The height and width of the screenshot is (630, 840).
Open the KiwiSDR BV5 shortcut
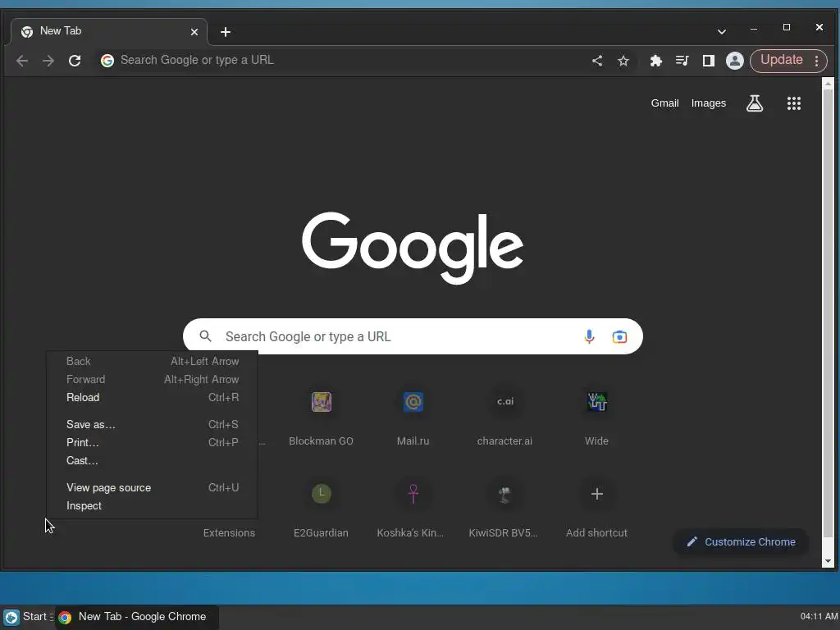504,509
